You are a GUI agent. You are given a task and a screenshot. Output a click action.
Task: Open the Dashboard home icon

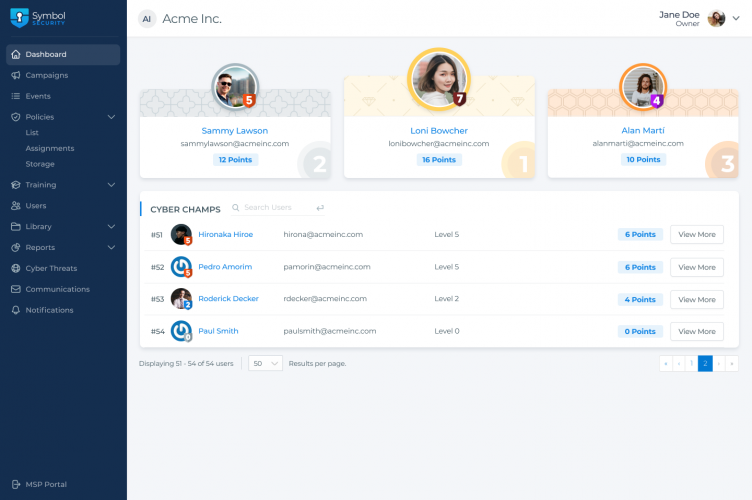16,54
